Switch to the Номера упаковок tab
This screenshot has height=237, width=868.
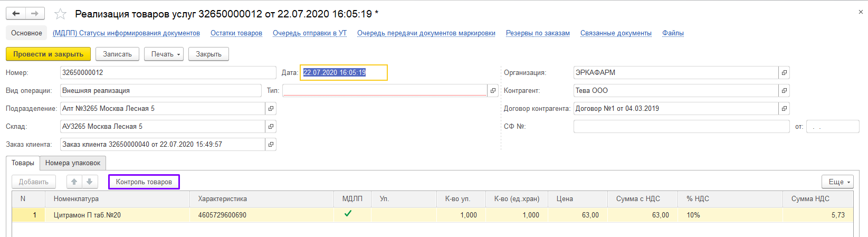73,163
